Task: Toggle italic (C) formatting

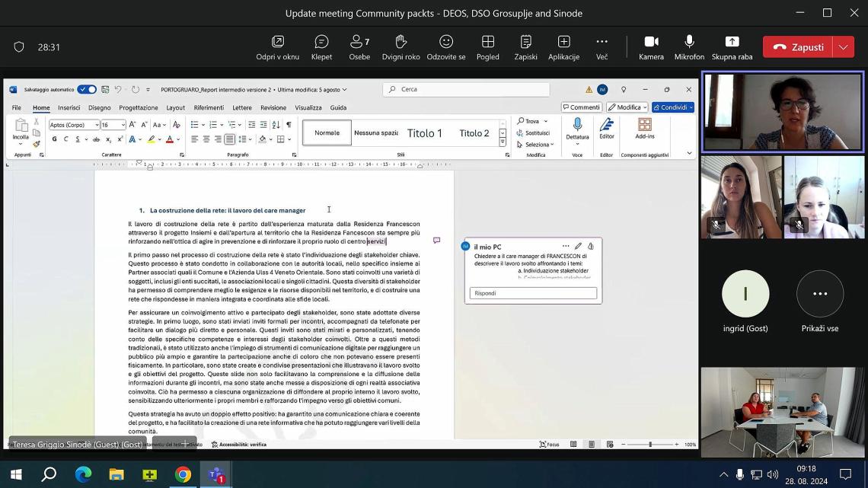Action: pyautogui.click(x=66, y=139)
